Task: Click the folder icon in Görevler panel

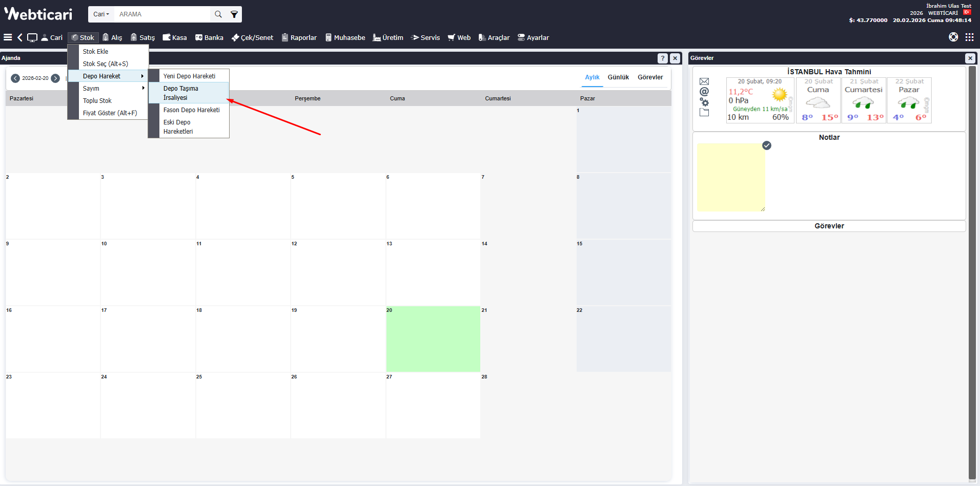Action: [x=704, y=113]
